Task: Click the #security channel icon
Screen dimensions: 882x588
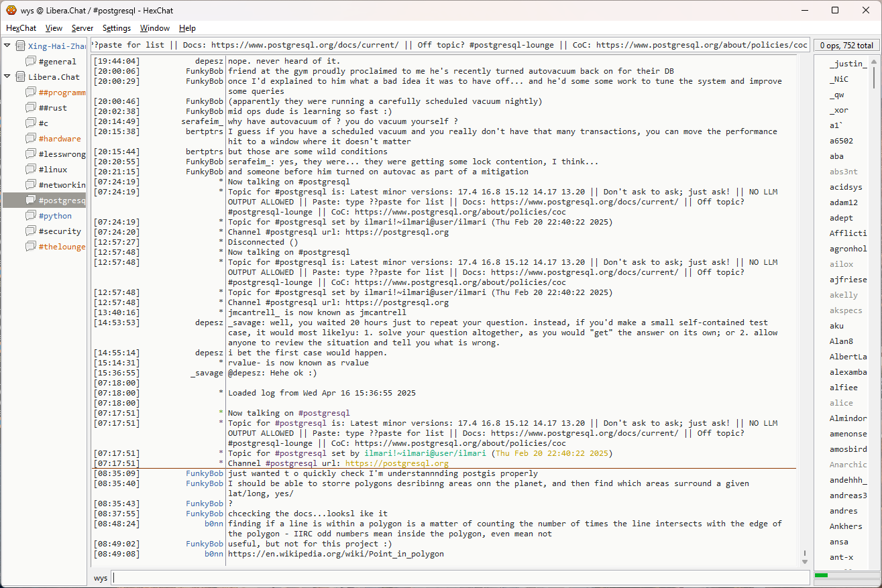Action: pos(31,231)
